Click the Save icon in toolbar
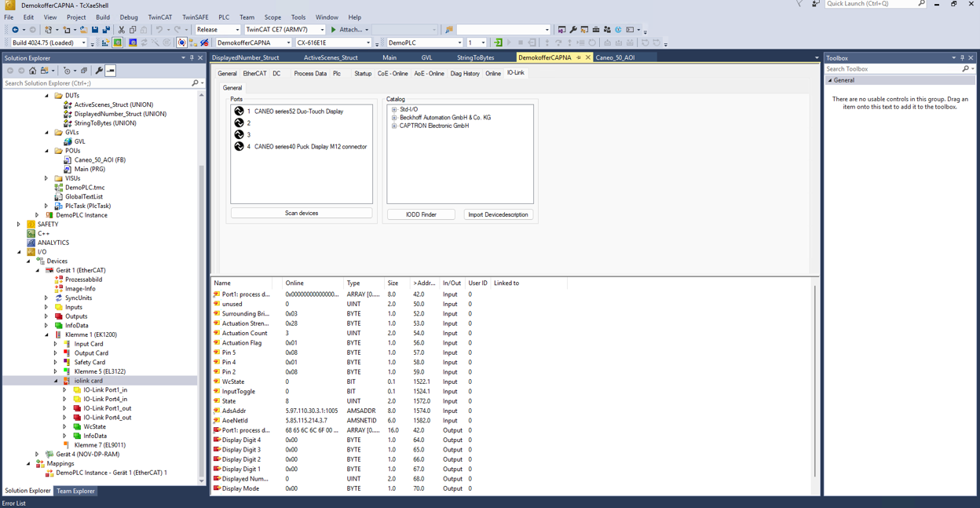This screenshot has width=980, height=508. pyautogui.click(x=95, y=30)
